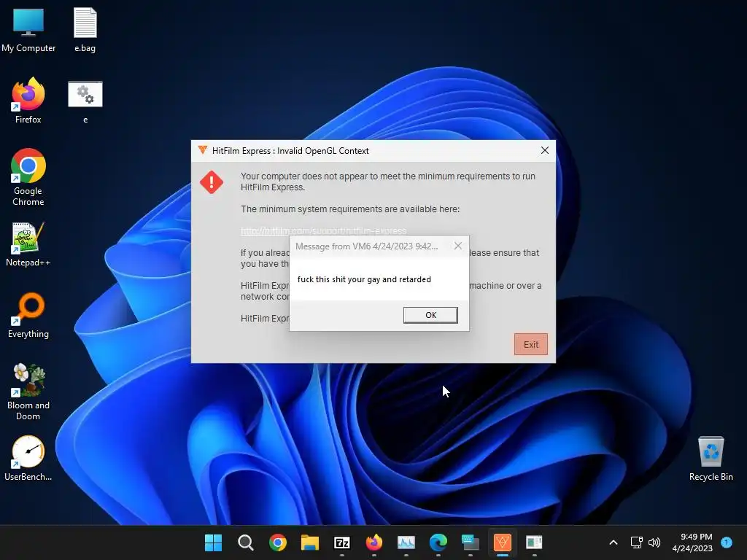
Task: Click the VM6 message body text
Action: [x=364, y=279]
